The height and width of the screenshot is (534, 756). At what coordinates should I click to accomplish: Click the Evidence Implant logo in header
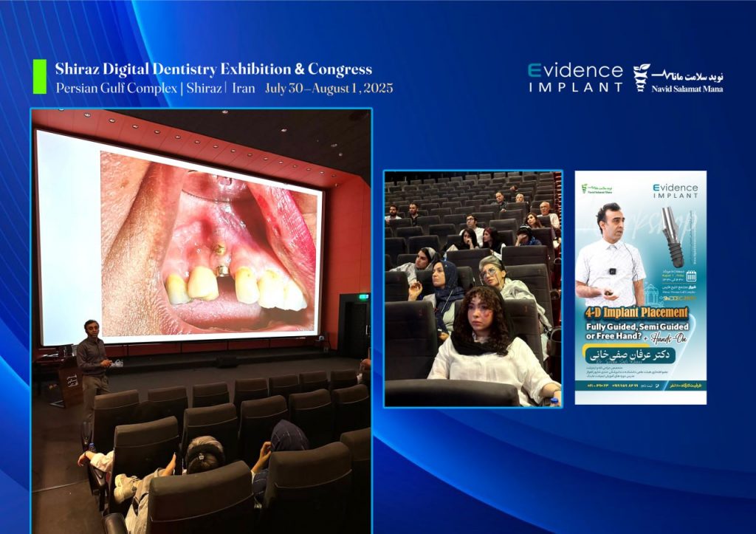coord(575,78)
